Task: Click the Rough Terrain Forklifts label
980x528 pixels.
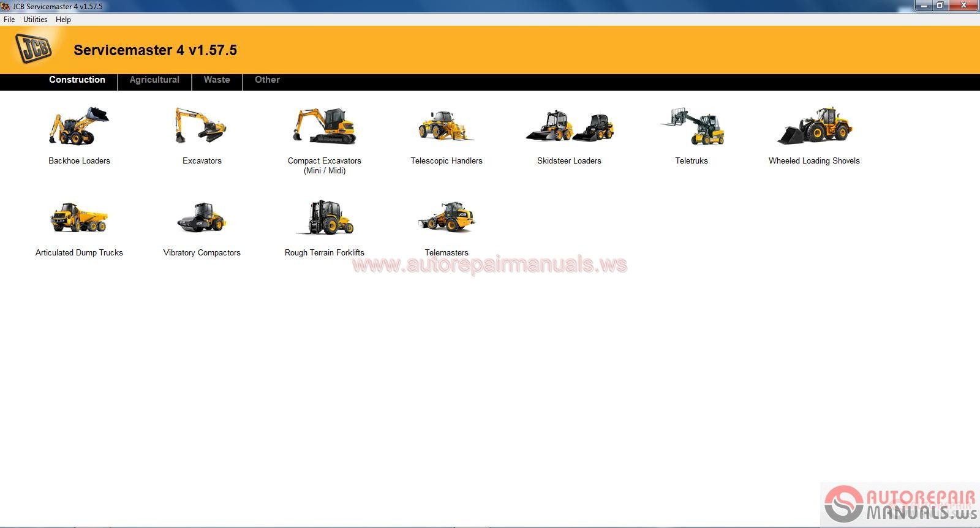Action: (x=324, y=252)
